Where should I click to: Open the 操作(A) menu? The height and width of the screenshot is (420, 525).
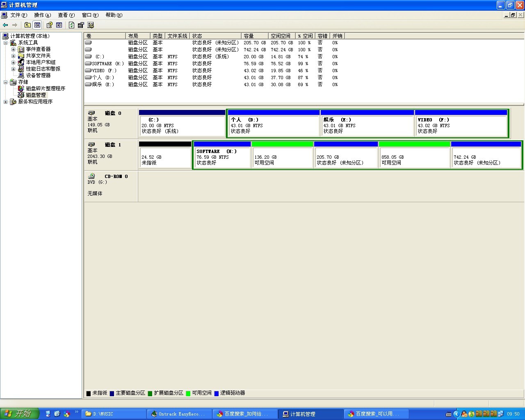click(42, 15)
